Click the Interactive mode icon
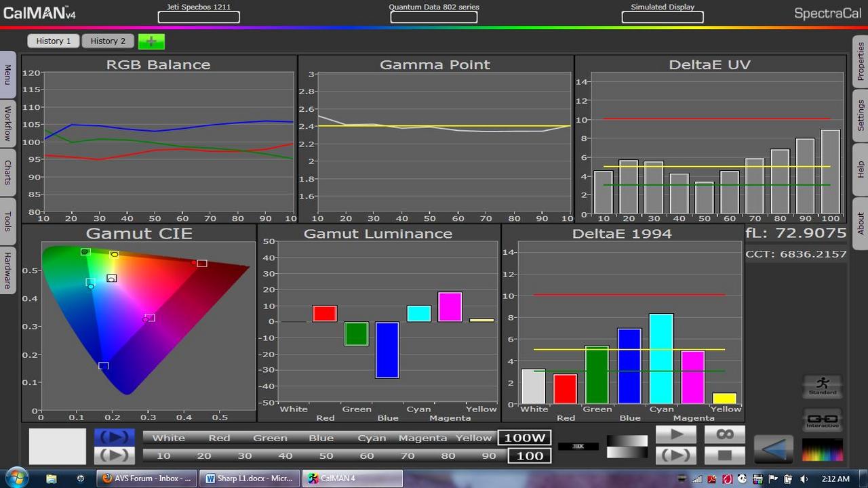Image resolution: width=868 pixels, height=488 pixels. coord(823,420)
